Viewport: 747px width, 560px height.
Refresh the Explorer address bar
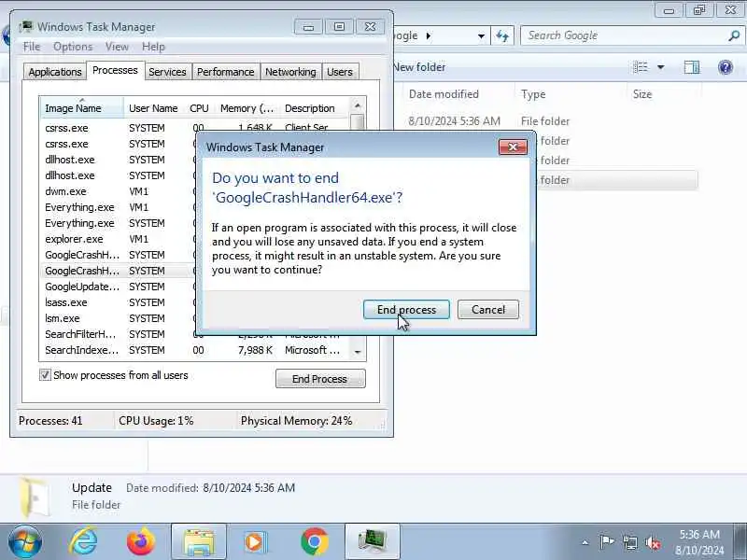(x=502, y=35)
